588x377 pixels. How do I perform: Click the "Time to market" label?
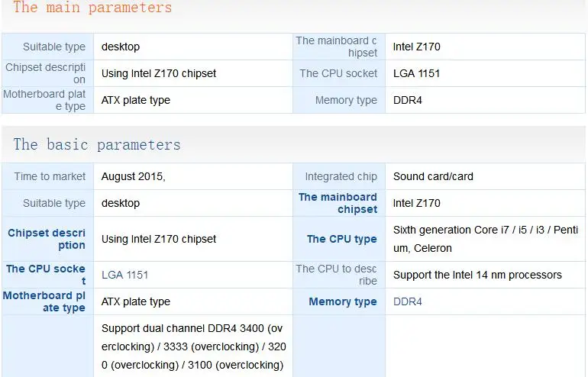pyautogui.click(x=50, y=176)
